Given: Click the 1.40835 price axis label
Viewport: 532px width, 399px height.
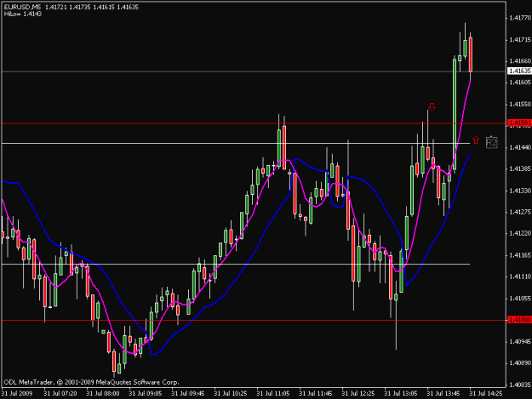Looking at the screenshot, I should click(x=520, y=385).
